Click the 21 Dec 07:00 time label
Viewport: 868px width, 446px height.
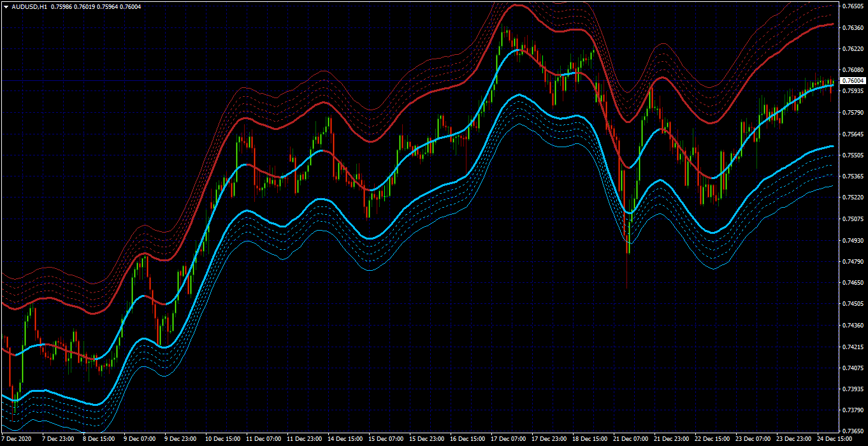pyautogui.click(x=631, y=439)
